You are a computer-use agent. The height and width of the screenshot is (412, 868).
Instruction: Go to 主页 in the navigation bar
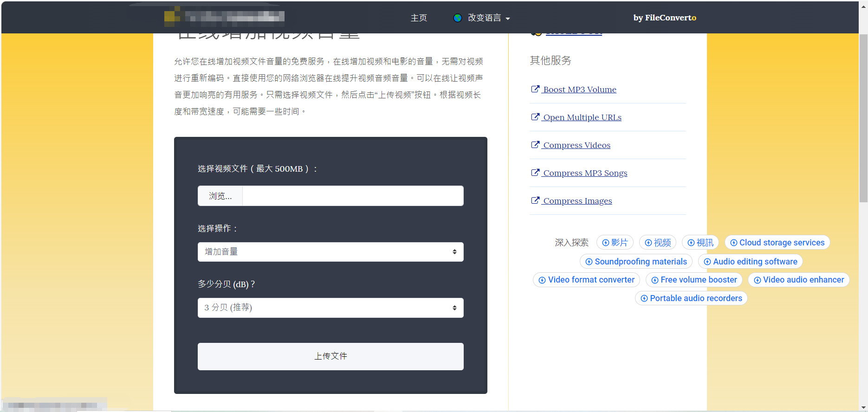point(419,18)
